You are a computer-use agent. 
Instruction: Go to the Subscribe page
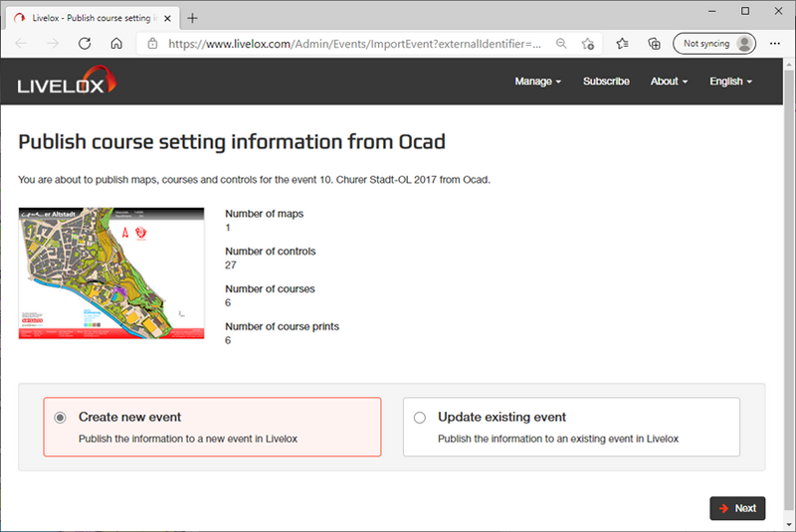(x=606, y=82)
